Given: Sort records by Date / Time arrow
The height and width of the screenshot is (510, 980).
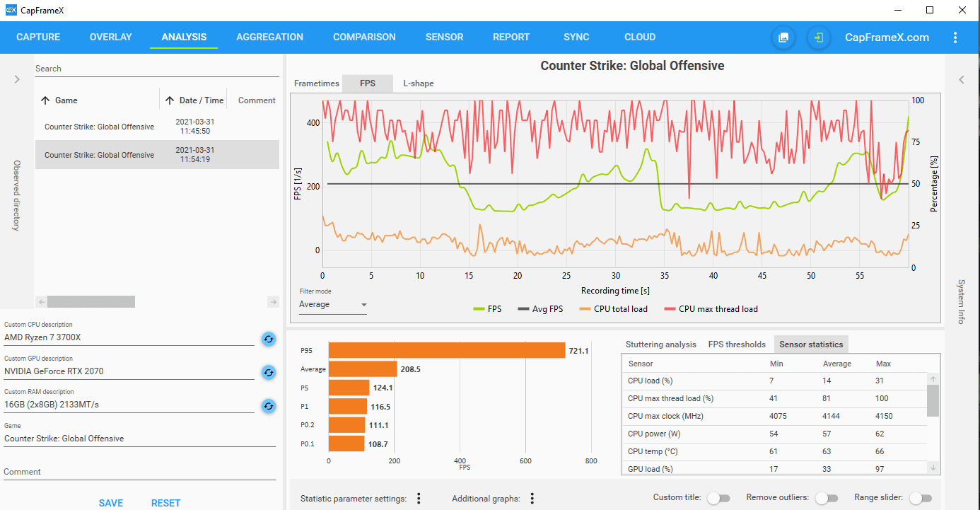Looking at the screenshot, I should pyautogui.click(x=170, y=100).
